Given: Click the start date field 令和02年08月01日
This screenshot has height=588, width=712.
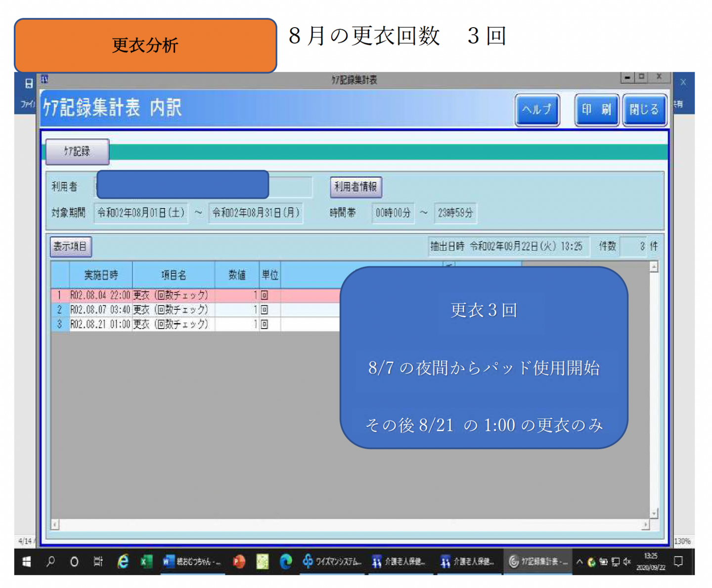Looking at the screenshot, I should coord(141,213).
